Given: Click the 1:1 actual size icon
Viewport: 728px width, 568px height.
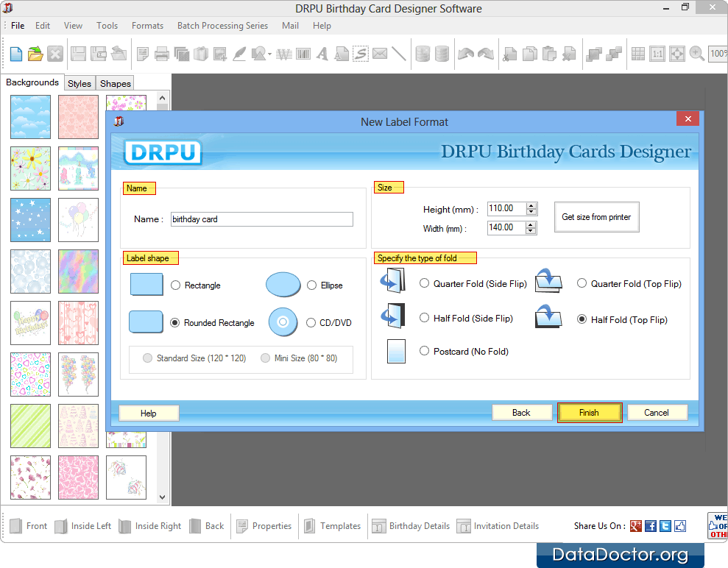Looking at the screenshot, I should [657, 54].
